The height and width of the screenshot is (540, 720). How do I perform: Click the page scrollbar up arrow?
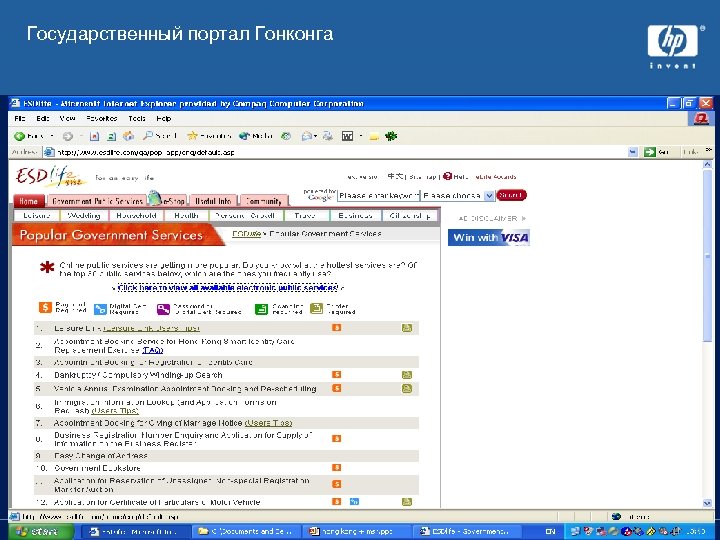click(x=707, y=164)
